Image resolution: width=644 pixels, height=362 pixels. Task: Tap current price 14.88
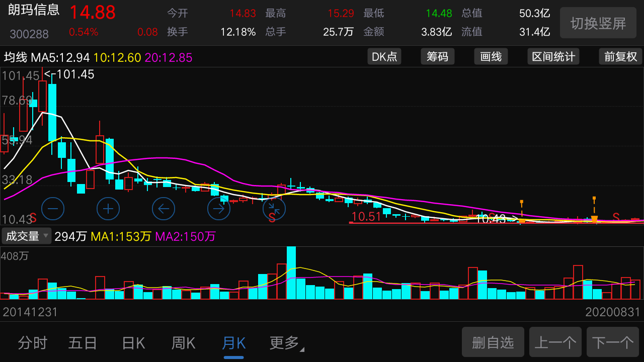point(93,13)
